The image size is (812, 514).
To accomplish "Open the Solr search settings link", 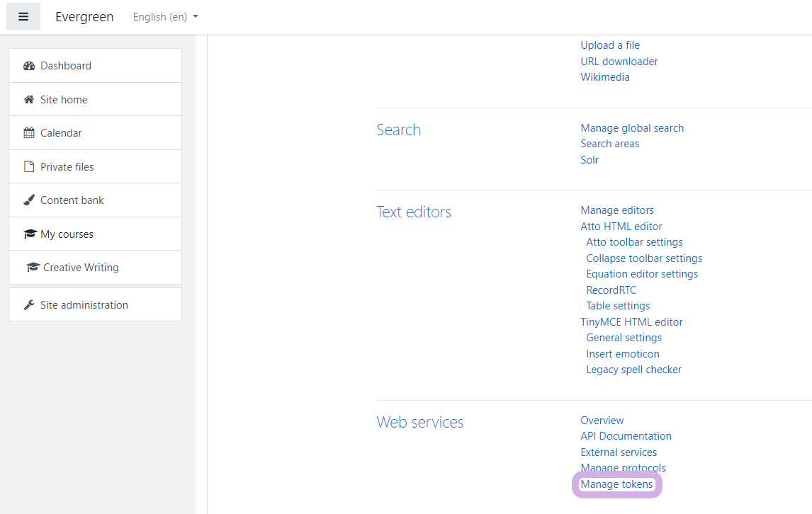I will (590, 160).
